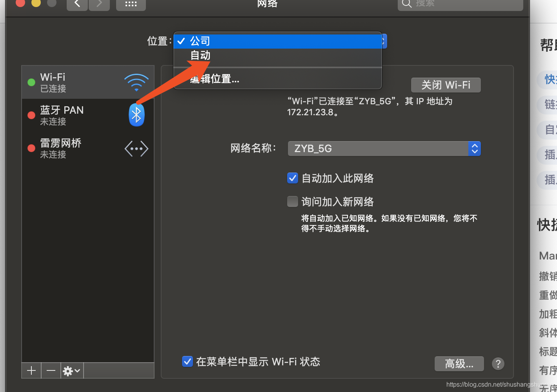Click red status dot for 雷雳网桥
This screenshot has height=392, width=557.
coord(31,148)
